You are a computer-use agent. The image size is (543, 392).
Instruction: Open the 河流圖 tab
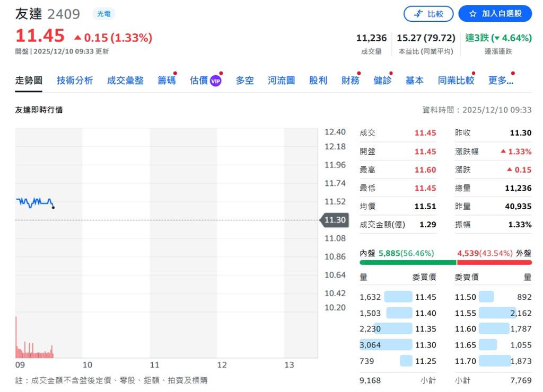click(x=281, y=79)
